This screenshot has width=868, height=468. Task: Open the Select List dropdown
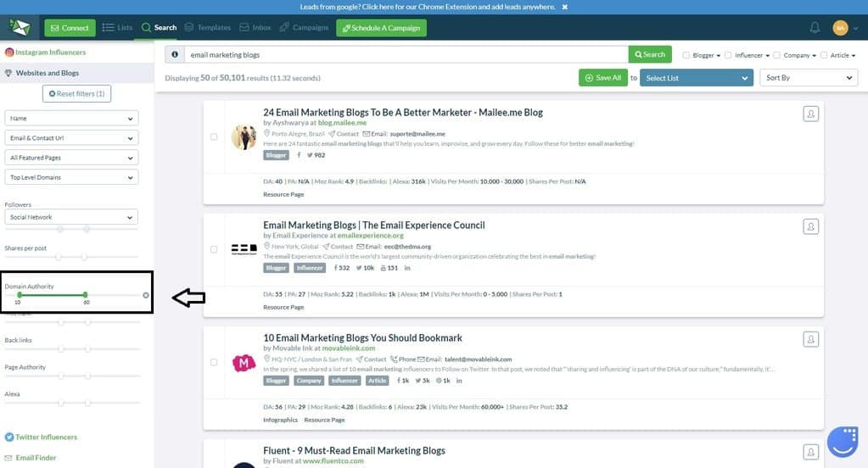point(697,77)
